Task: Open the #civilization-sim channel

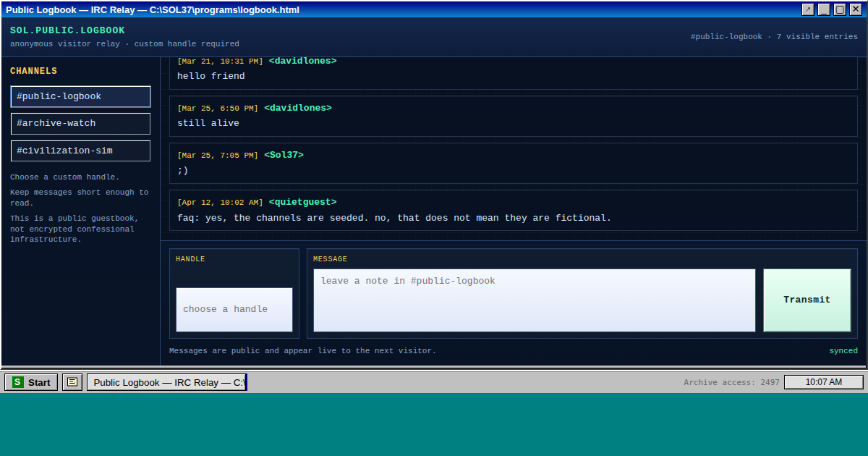Action: 80,151
